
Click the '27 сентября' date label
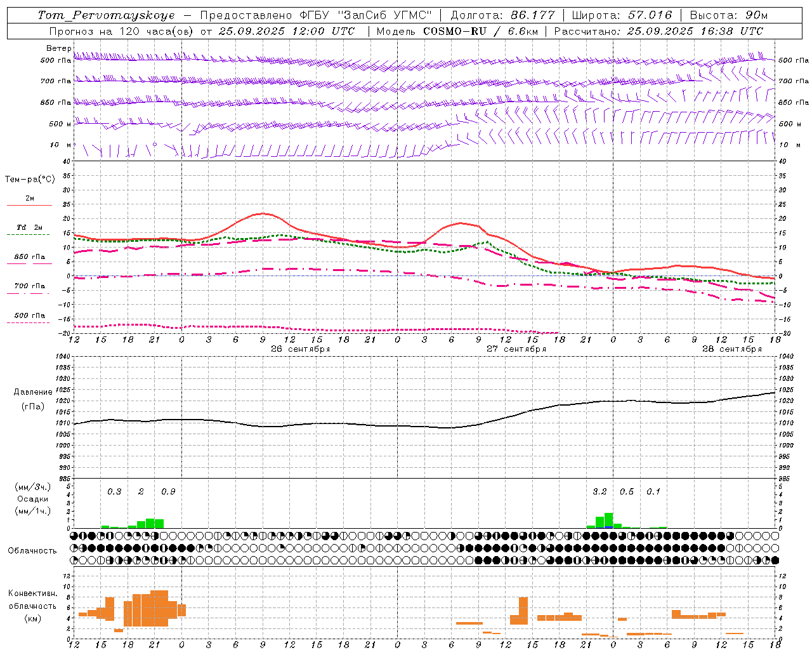(x=516, y=348)
